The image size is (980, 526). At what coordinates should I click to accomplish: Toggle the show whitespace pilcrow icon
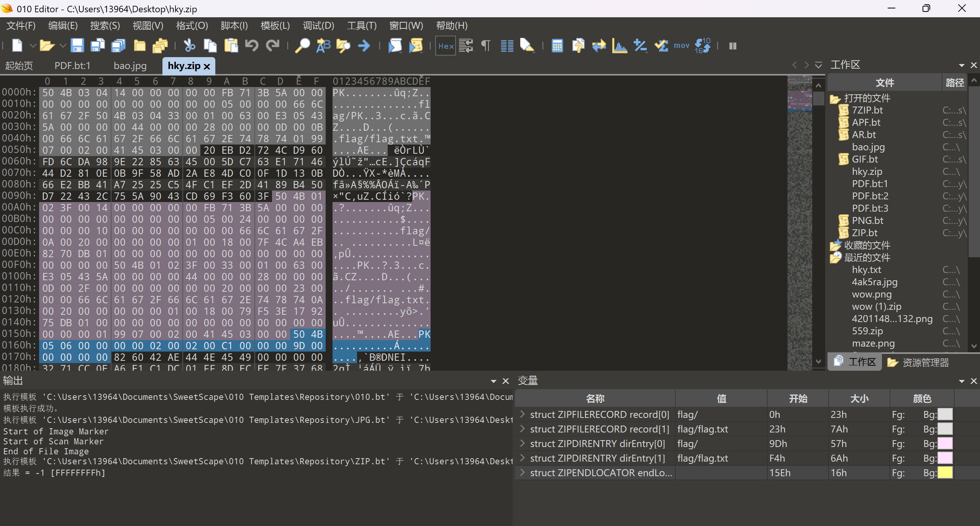[486, 46]
